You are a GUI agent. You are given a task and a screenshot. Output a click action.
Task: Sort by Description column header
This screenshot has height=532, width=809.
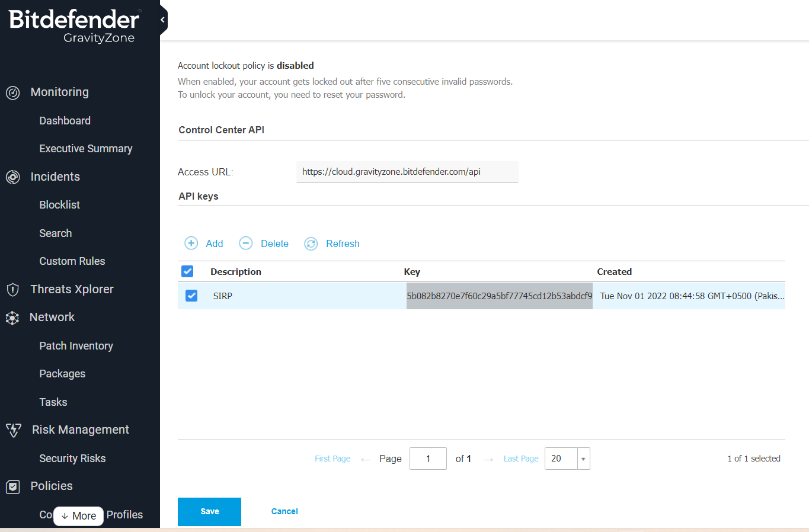236,271
